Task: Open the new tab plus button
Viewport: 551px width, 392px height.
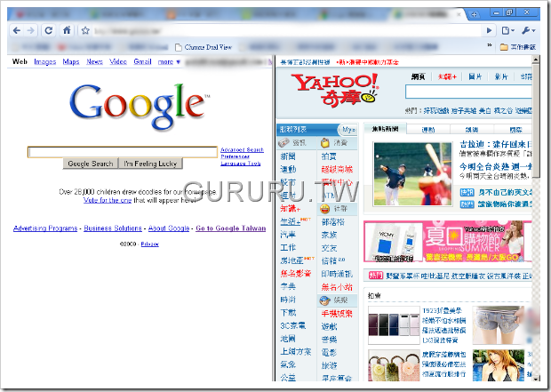Action: 474,14
